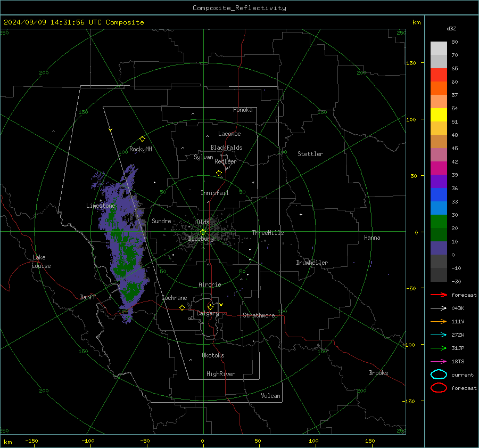Screen dimensions: 479x448
Task: Click the Limestone label
Action: pyautogui.click(x=101, y=206)
